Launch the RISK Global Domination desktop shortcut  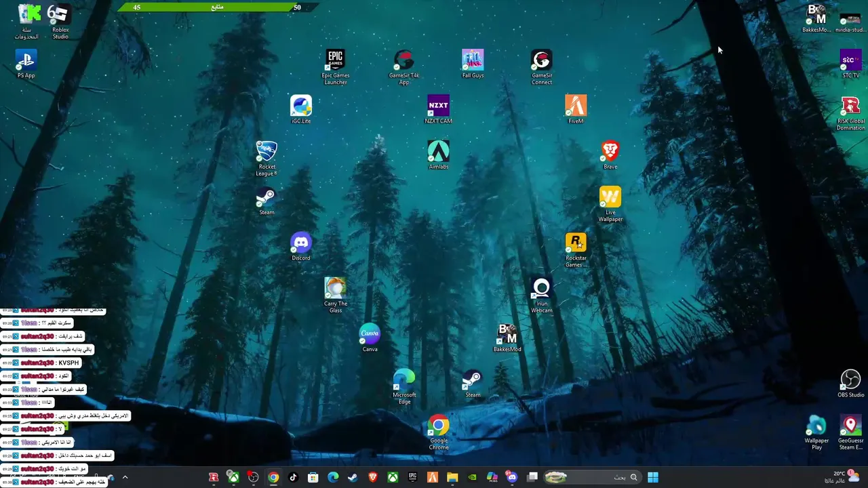click(x=850, y=113)
